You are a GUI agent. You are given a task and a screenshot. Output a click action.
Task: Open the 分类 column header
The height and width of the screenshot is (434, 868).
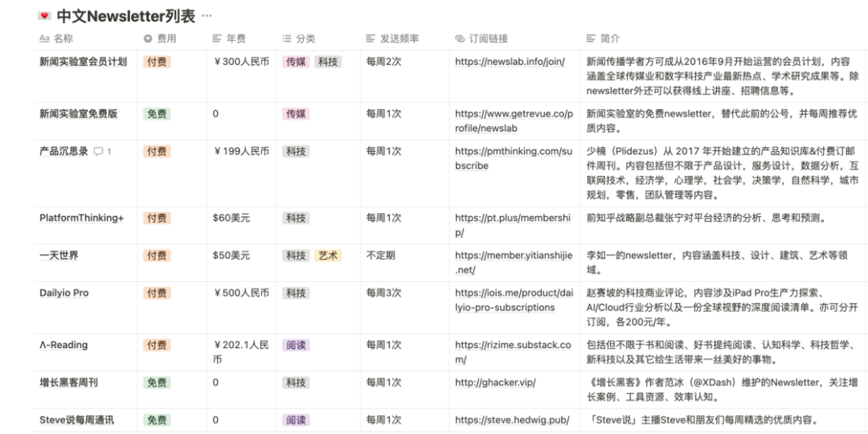(298, 39)
